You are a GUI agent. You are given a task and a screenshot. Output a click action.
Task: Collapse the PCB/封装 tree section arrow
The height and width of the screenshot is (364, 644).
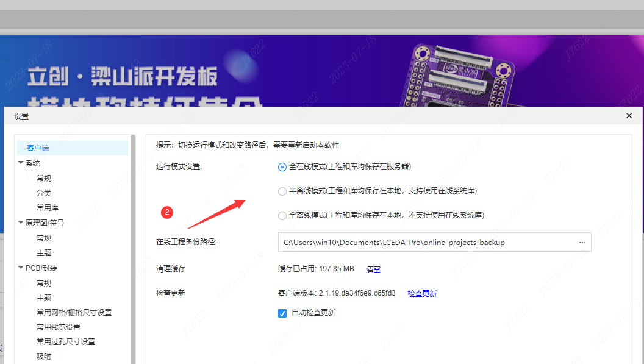pyautogui.click(x=21, y=268)
